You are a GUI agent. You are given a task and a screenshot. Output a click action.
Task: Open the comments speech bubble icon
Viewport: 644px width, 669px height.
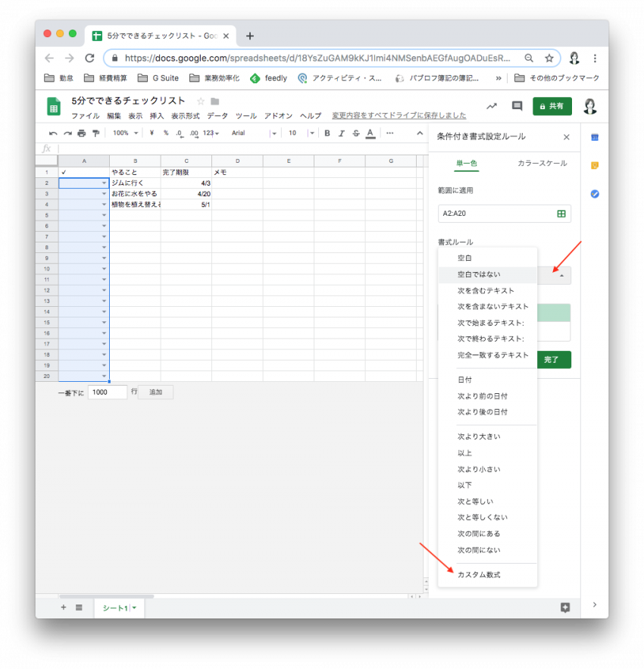517,106
